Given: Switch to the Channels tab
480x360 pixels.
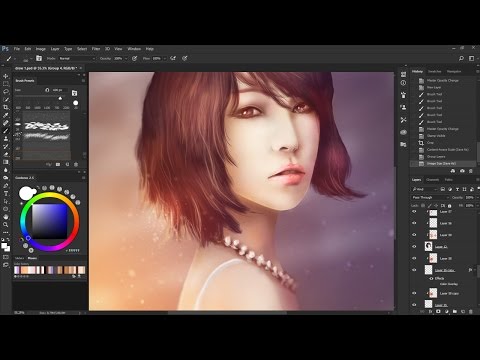Looking at the screenshot, I should pos(433,180).
